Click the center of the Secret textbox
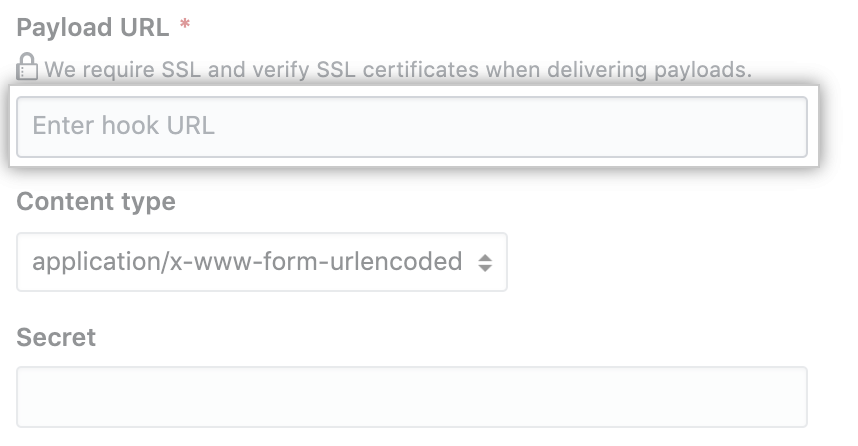The image size is (858, 446). (412, 397)
